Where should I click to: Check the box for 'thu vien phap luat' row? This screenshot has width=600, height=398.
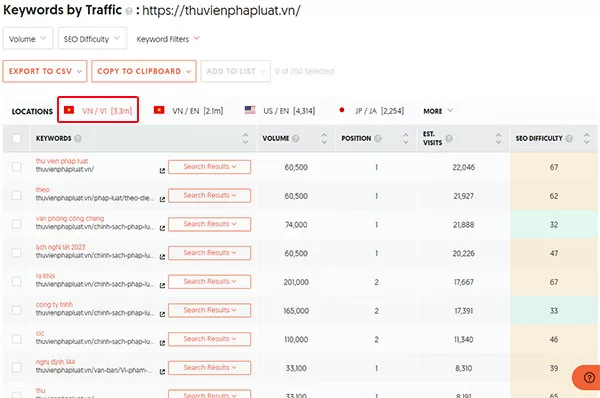(16, 167)
